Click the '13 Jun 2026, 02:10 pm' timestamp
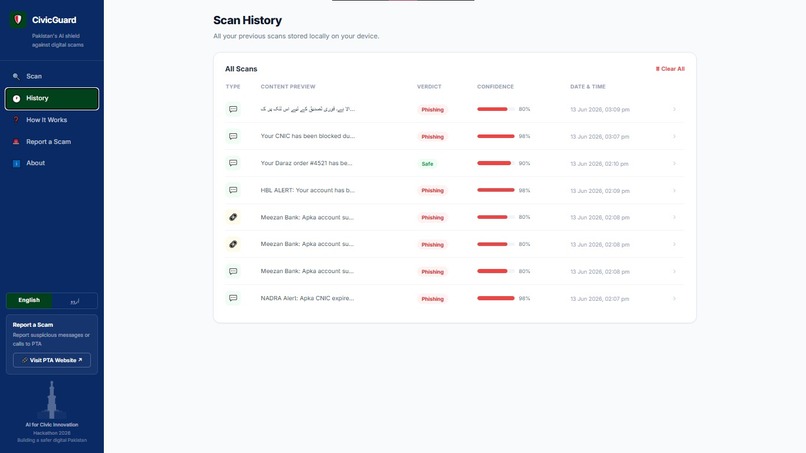This screenshot has height=453, width=806. [599, 164]
